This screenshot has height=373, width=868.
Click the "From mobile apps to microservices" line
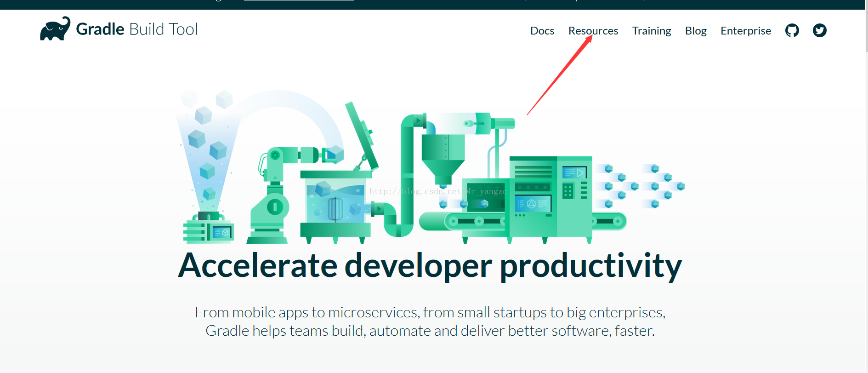[430, 312]
